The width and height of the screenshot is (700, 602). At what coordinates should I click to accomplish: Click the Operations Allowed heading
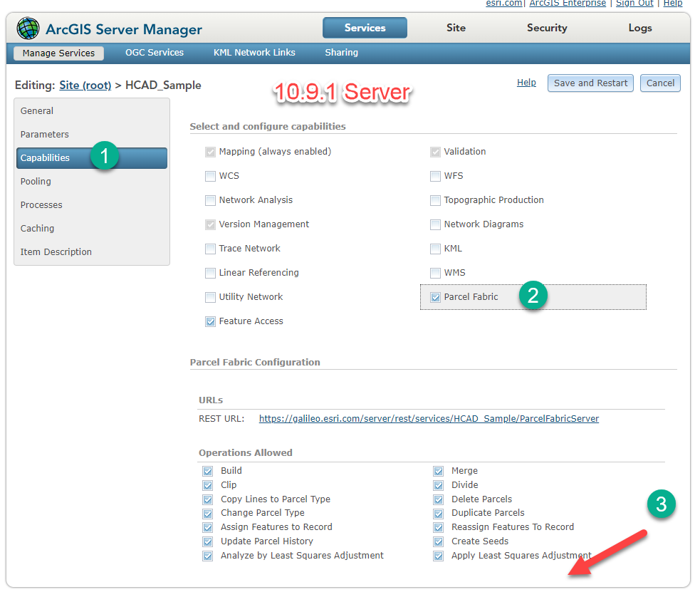(246, 453)
